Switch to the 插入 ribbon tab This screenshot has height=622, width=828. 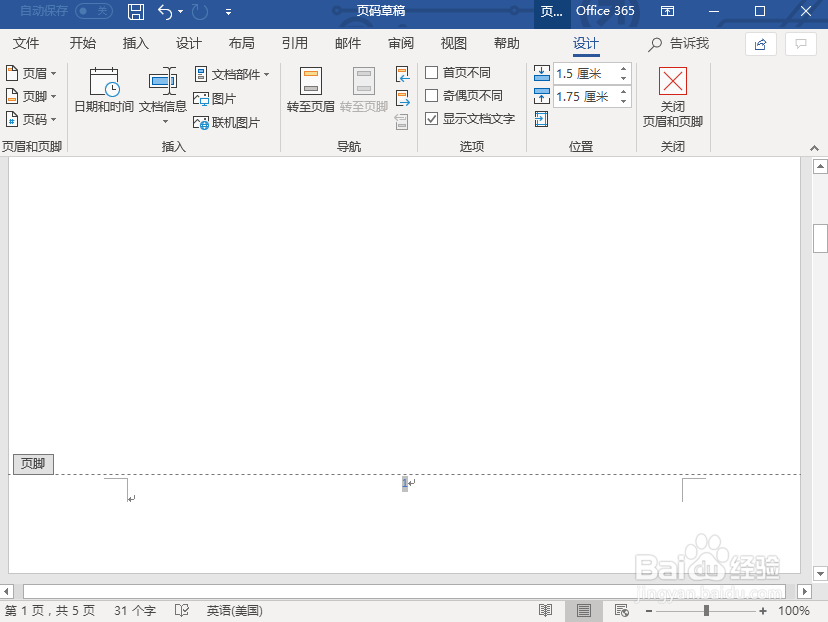[136, 43]
